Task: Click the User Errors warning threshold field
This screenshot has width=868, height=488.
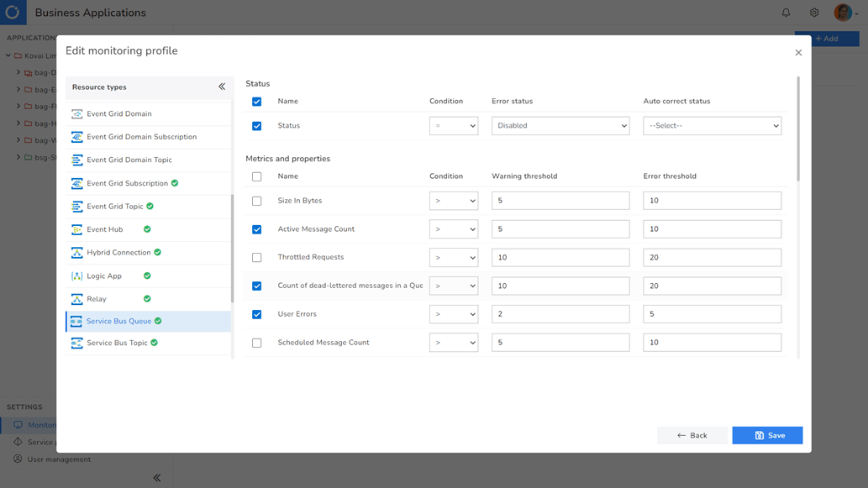Action: pos(560,313)
